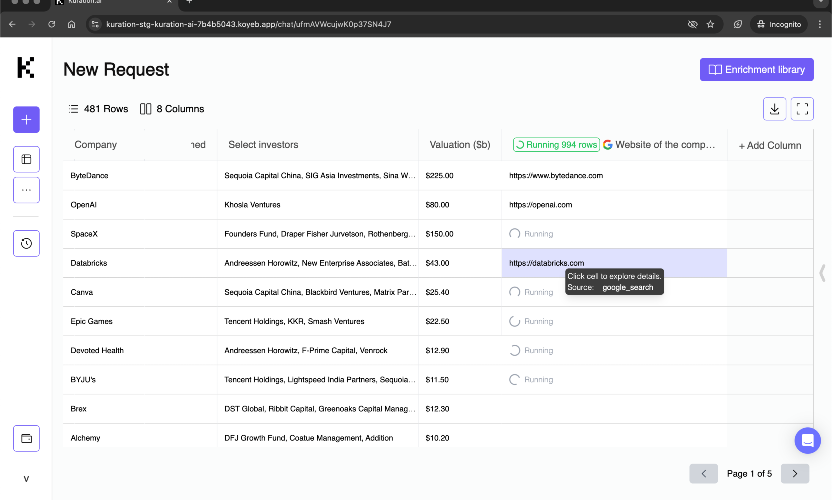
Task: Click the Alchemy company cell
Action: [140, 436]
